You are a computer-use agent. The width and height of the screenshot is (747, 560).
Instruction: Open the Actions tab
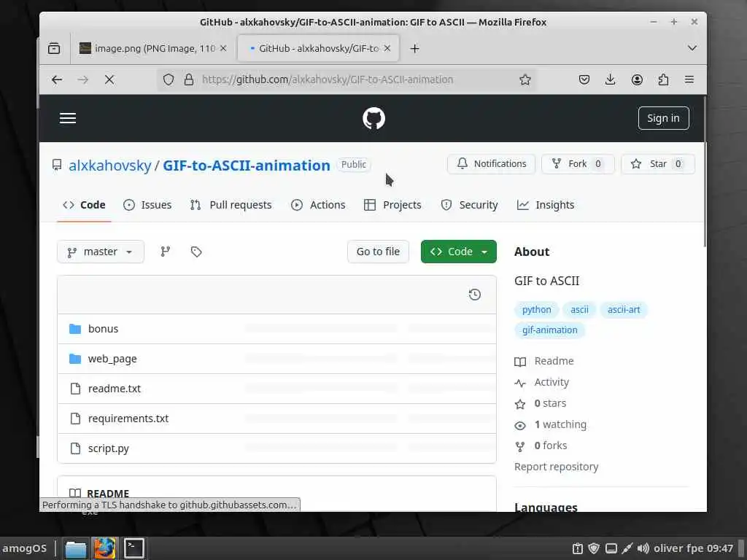(318, 205)
